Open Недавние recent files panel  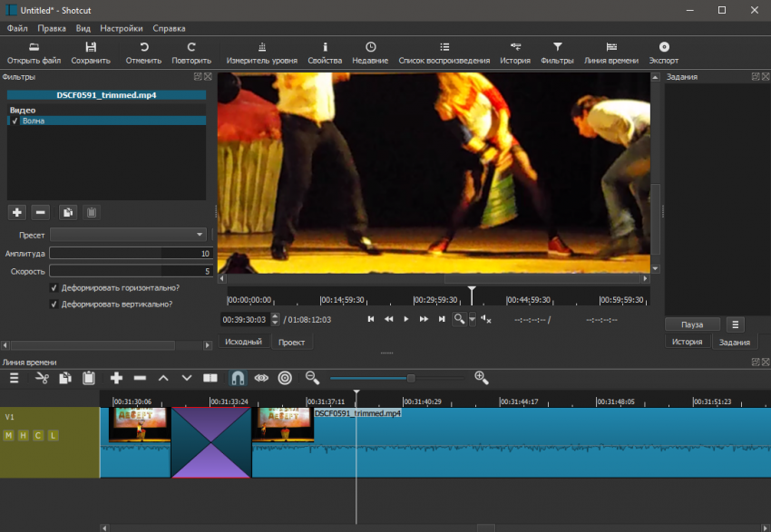pyautogui.click(x=370, y=53)
